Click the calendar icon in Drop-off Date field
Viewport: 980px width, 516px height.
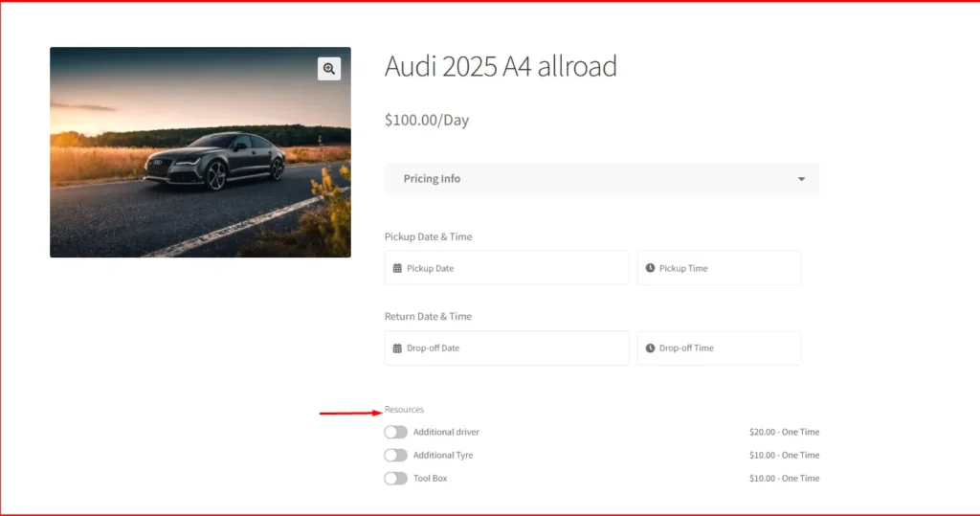click(397, 348)
